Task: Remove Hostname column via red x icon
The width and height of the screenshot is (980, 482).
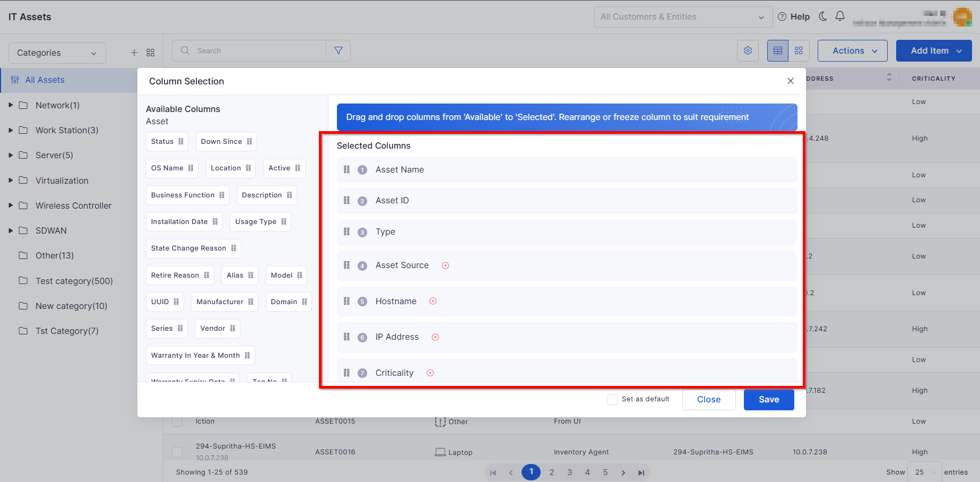Action: coord(433,302)
